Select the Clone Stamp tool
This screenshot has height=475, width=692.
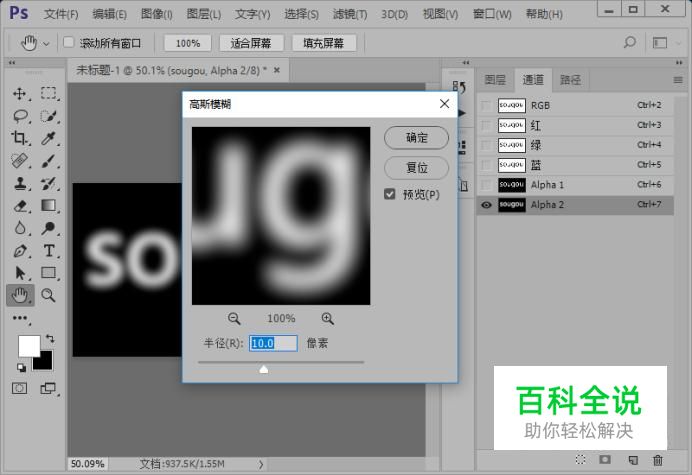tap(19, 183)
